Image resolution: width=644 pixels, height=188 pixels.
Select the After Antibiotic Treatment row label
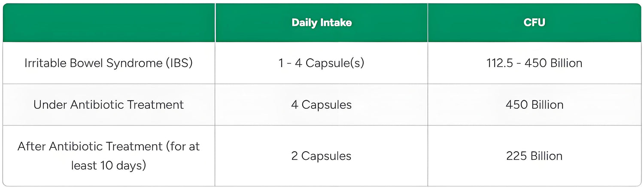(109, 155)
